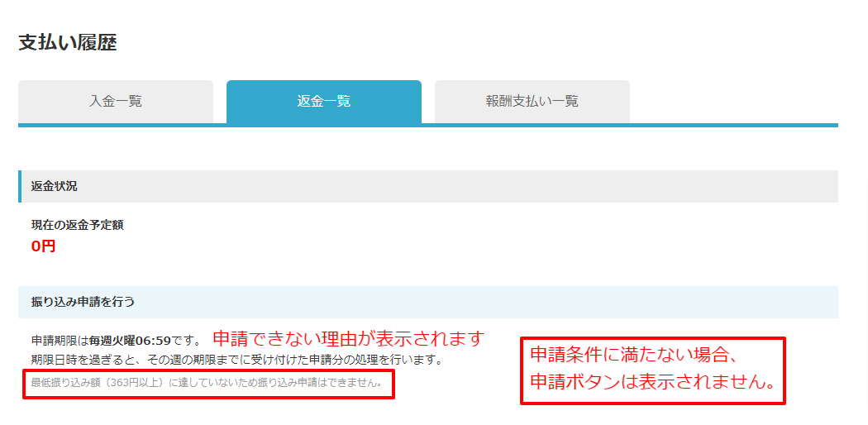Open the 入金一覧 tab
868x425 pixels.
point(116,102)
